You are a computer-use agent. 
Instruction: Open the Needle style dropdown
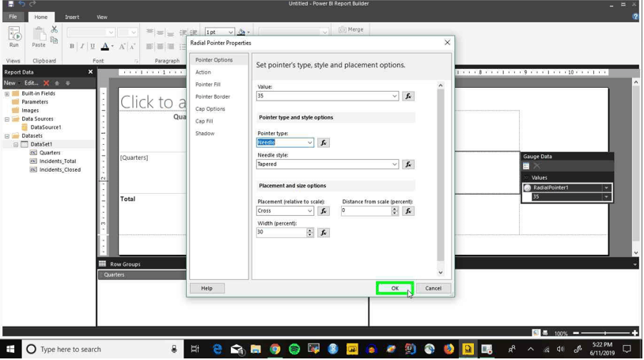click(394, 165)
